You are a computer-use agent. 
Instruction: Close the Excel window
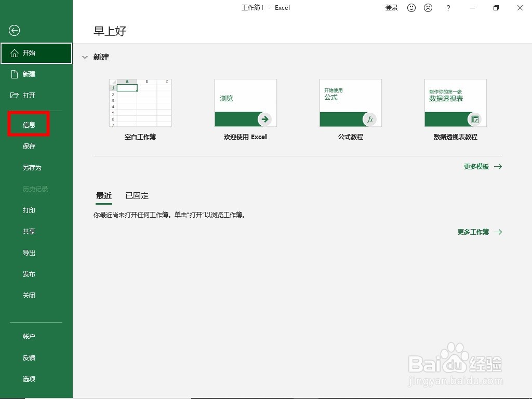(x=520, y=8)
